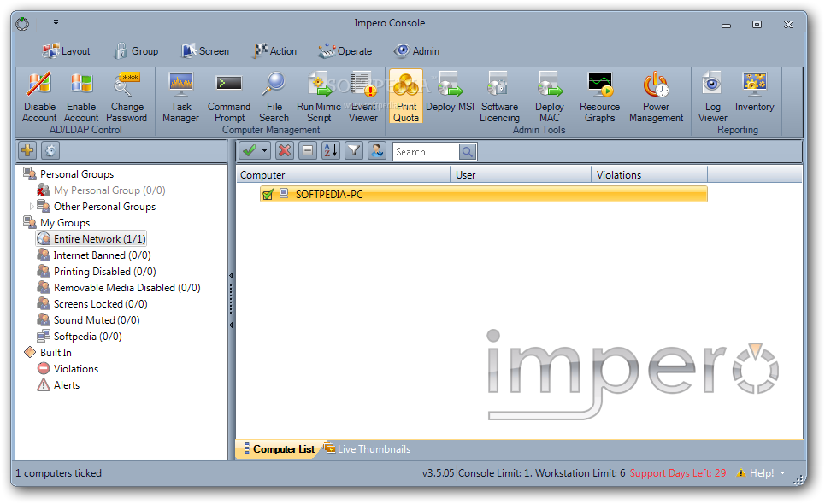Select My Personal Group (0/0)
Image resolution: width=825 pixels, height=504 pixels.
tap(101, 190)
